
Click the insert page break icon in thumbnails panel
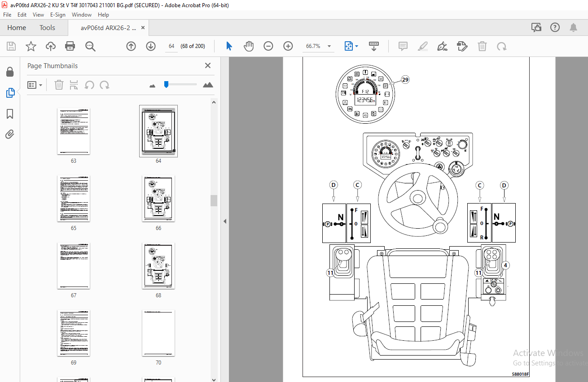point(75,85)
